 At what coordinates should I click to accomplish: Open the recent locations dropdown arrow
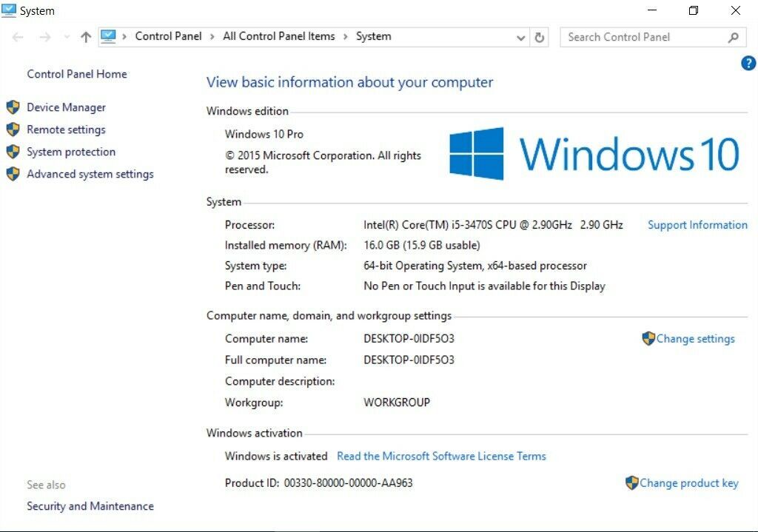[67, 37]
